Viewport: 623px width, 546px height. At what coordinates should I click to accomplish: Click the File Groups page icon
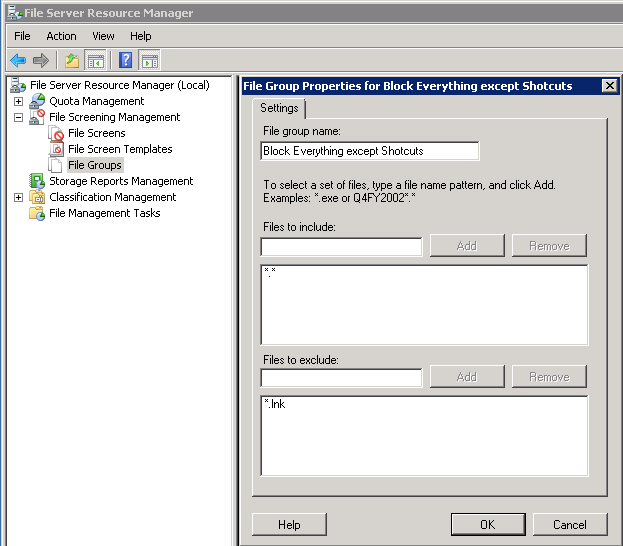coord(55,165)
